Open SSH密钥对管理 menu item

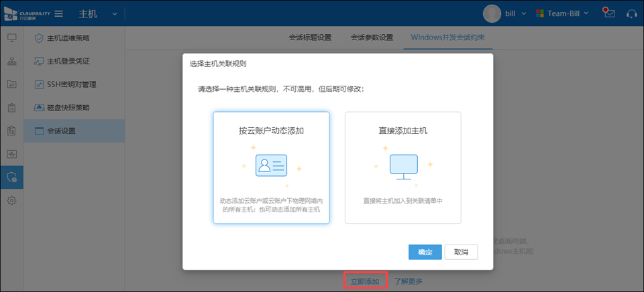74,84
